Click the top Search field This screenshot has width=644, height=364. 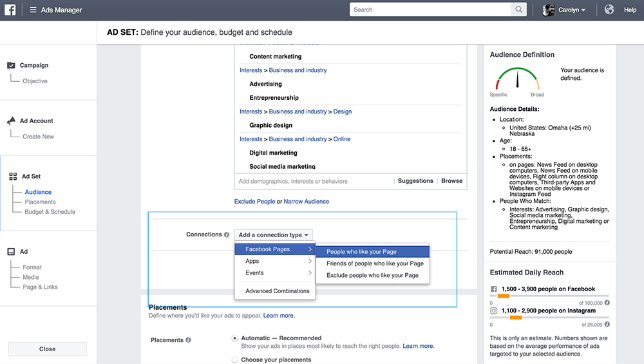[430, 10]
